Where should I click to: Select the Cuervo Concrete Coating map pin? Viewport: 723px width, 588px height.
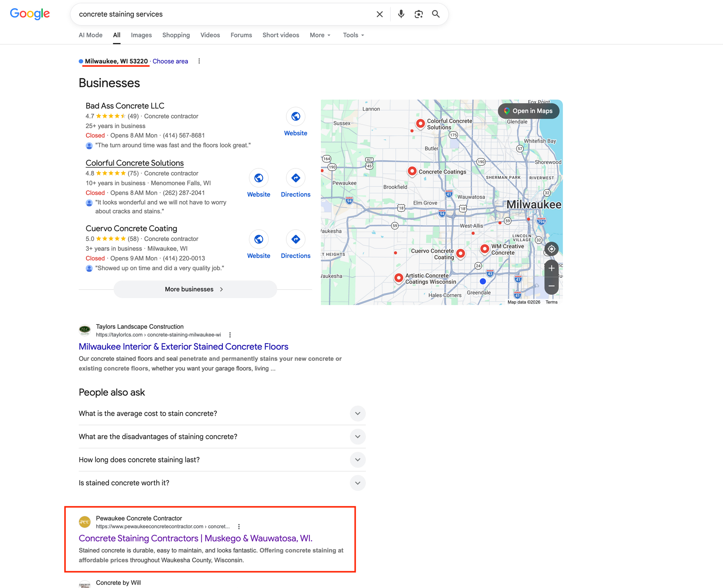[460, 253]
